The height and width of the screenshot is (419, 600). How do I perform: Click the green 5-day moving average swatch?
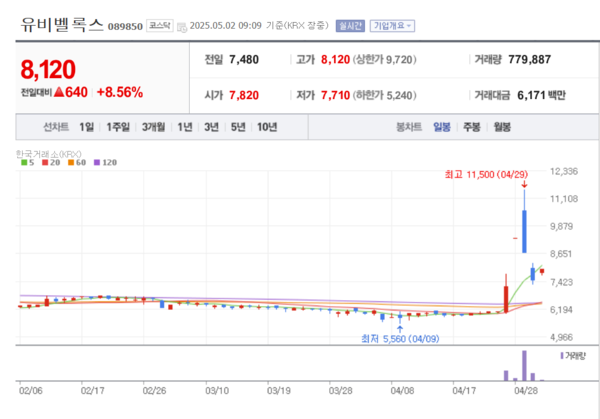pos(24,163)
